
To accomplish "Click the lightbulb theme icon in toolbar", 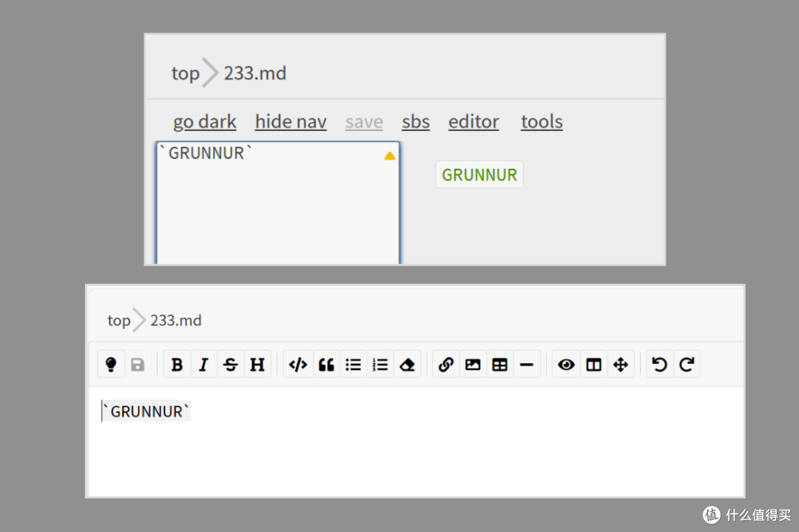I will [x=111, y=364].
